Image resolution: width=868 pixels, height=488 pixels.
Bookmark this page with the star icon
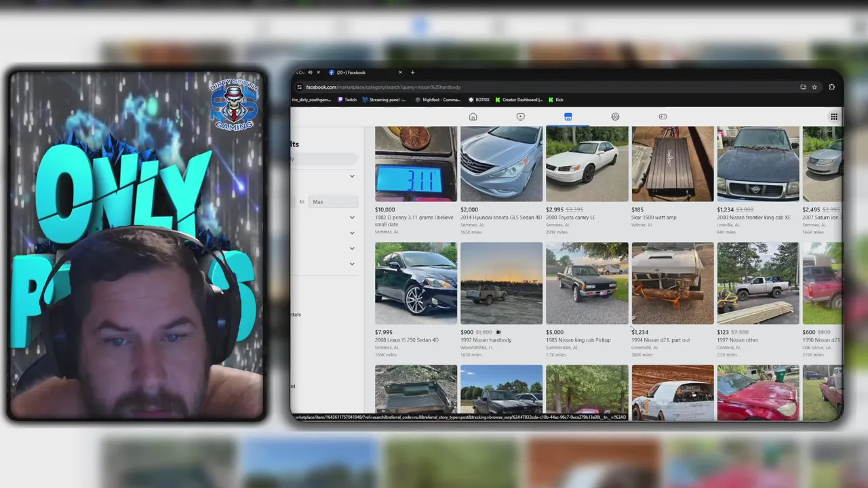(814, 87)
